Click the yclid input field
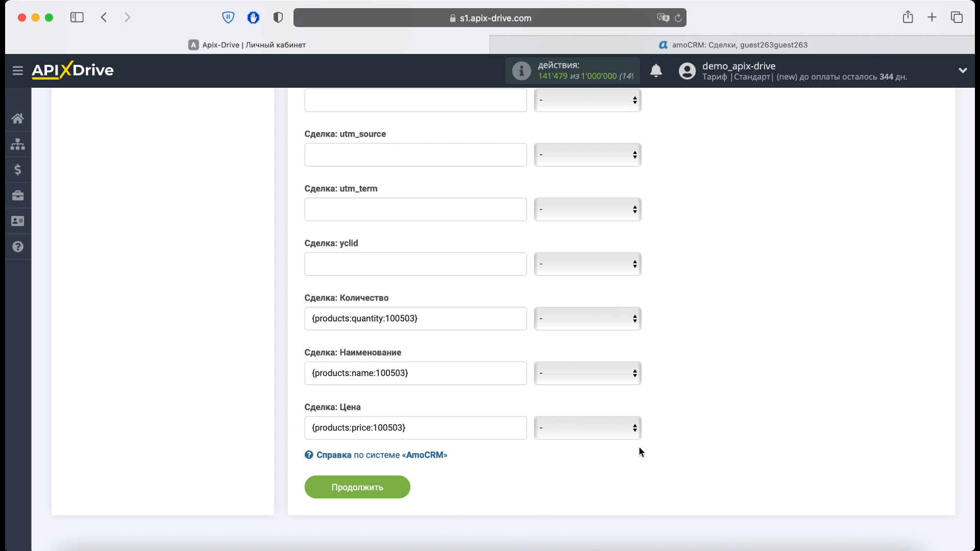 pos(415,264)
